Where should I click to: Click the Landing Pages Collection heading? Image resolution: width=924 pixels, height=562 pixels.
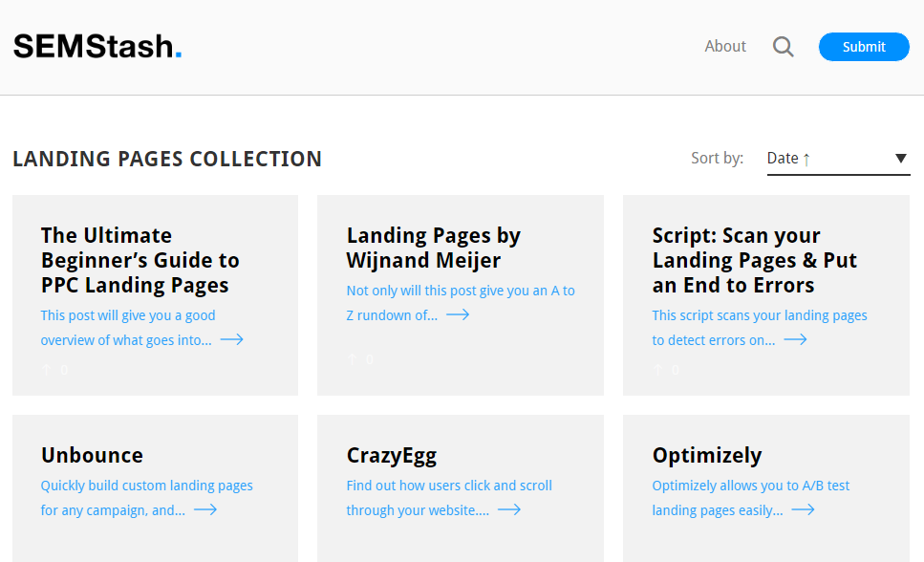coord(167,159)
